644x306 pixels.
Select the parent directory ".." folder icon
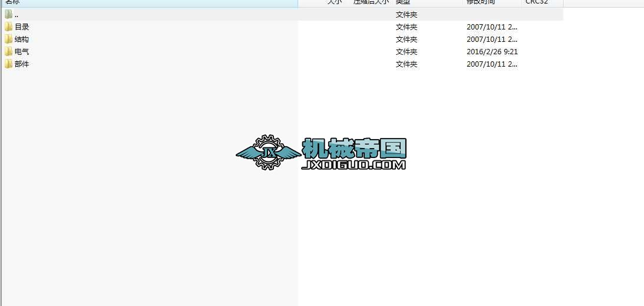pos(9,14)
